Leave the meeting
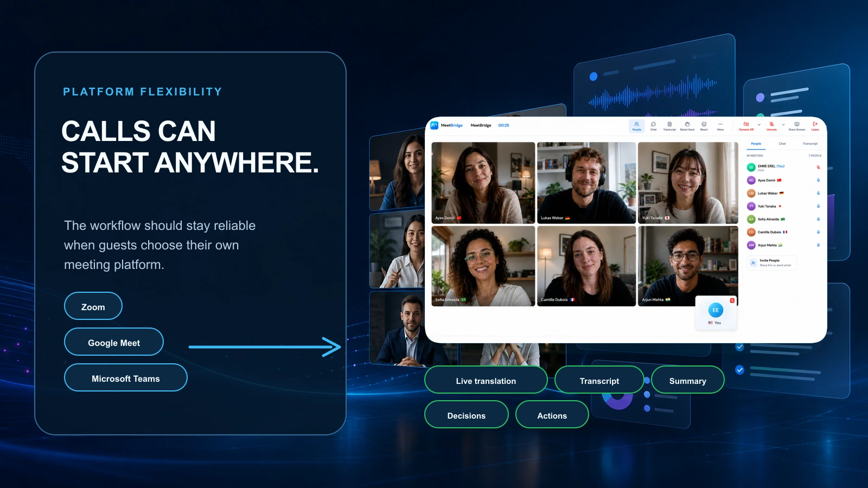This screenshot has height=488, width=868. click(815, 126)
